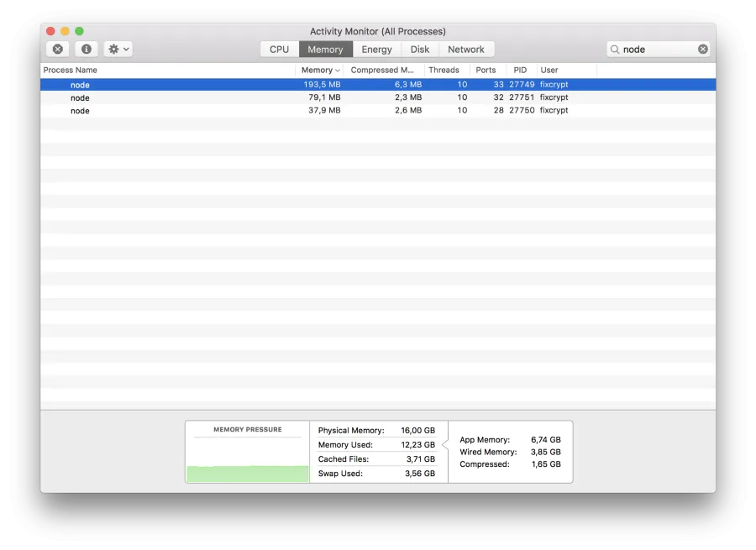The height and width of the screenshot is (550, 756).
Task: Open the gear action dropdown menu
Action: pos(118,50)
